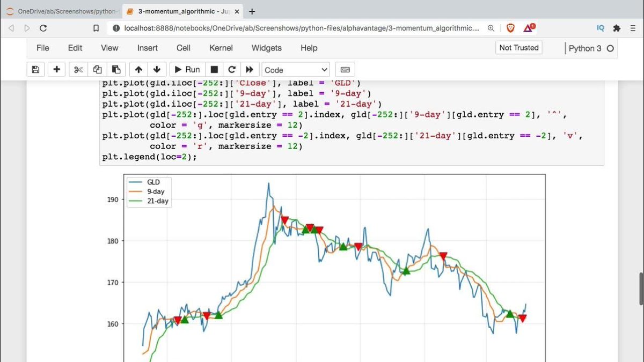The width and height of the screenshot is (644, 362).
Task: Click the '9-day' label in the chart legend
Action: [x=156, y=191]
